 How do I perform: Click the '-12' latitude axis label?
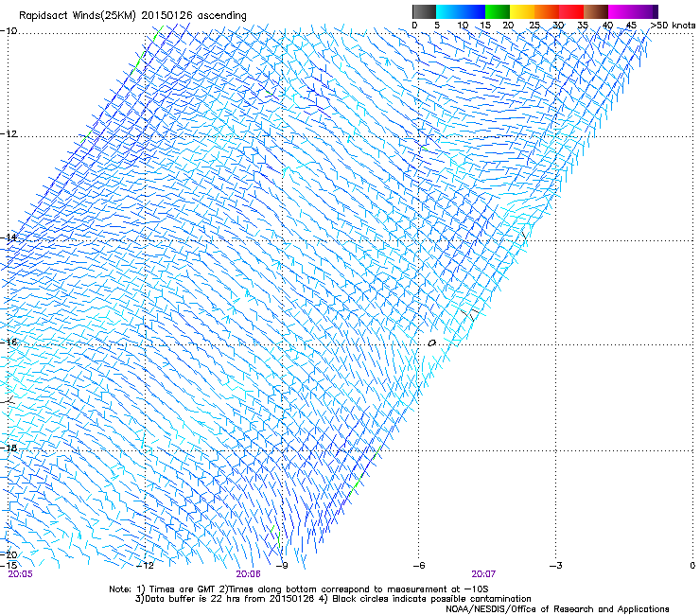(9, 134)
